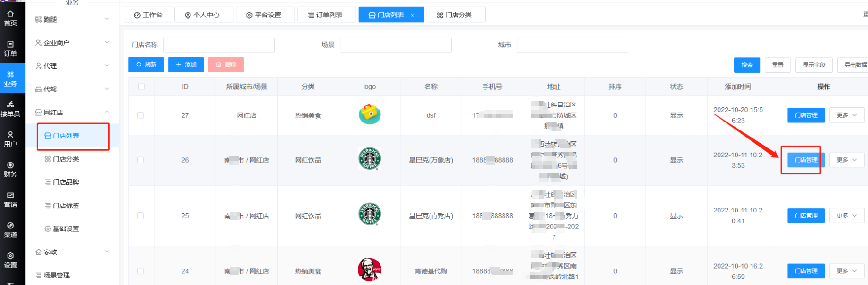Image resolution: width=868 pixels, height=285 pixels.
Task: Open the 订单 orders sidebar icon
Action: coord(10,48)
